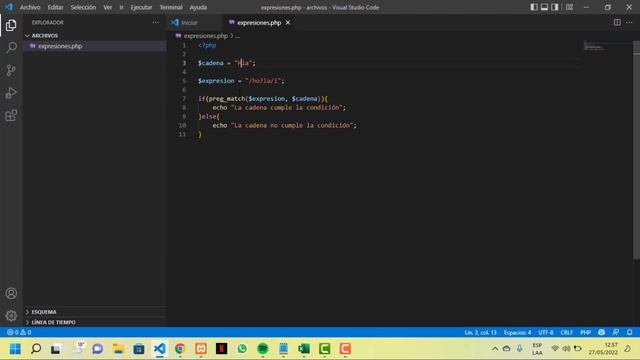Open the notifications bell in status bar
This screenshot has width=640, height=360.
coord(629,332)
